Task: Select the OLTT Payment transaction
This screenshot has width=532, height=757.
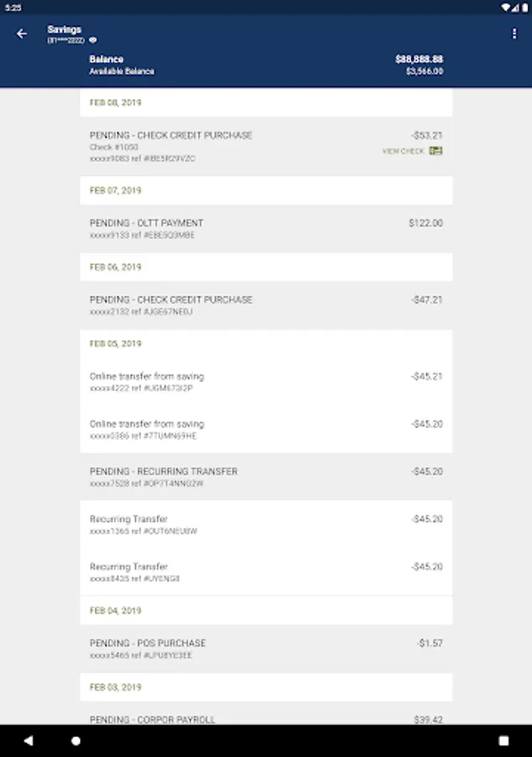Action: tap(266, 229)
